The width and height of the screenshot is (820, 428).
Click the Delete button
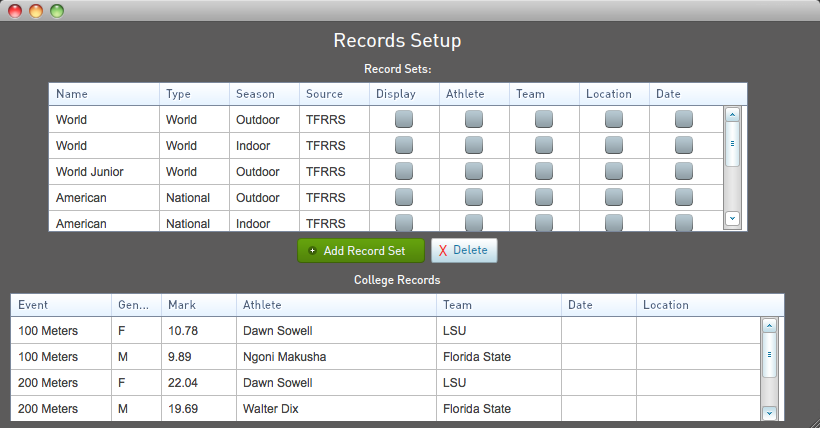pyautogui.click(x=464, y=250)
